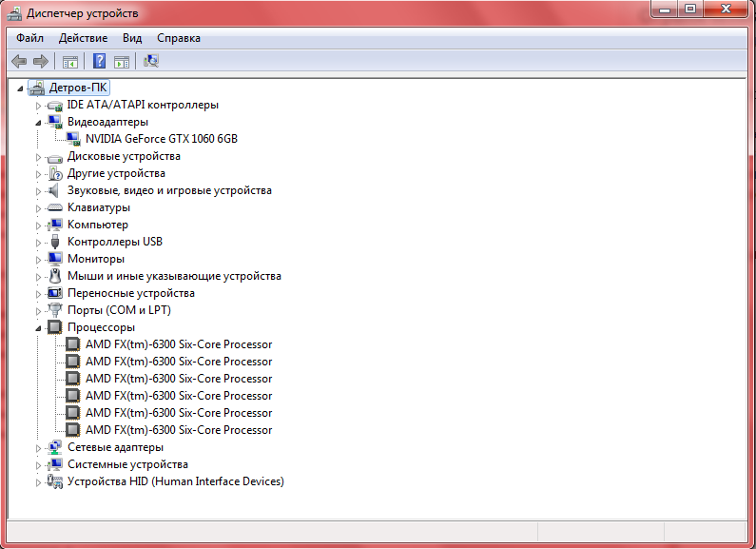
Task: Expand Мыши и иные указывающие устройства
Action: tap(39, 277)
